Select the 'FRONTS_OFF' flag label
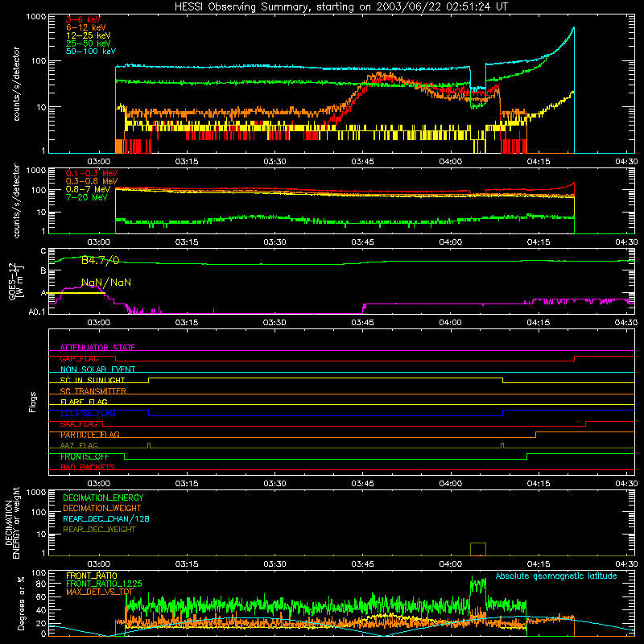 pyautogui.click(x=85, y=456)
